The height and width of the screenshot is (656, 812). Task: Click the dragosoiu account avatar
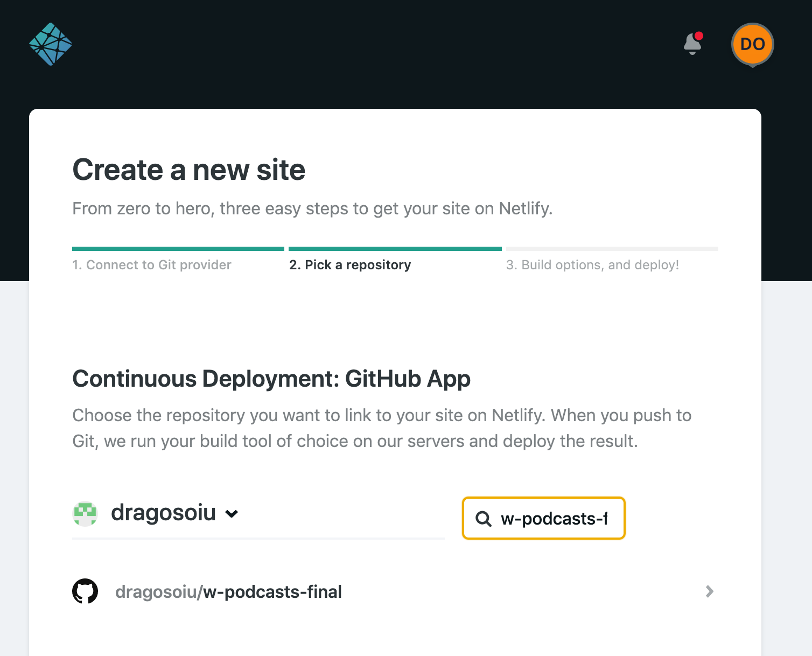click(85, 513)
